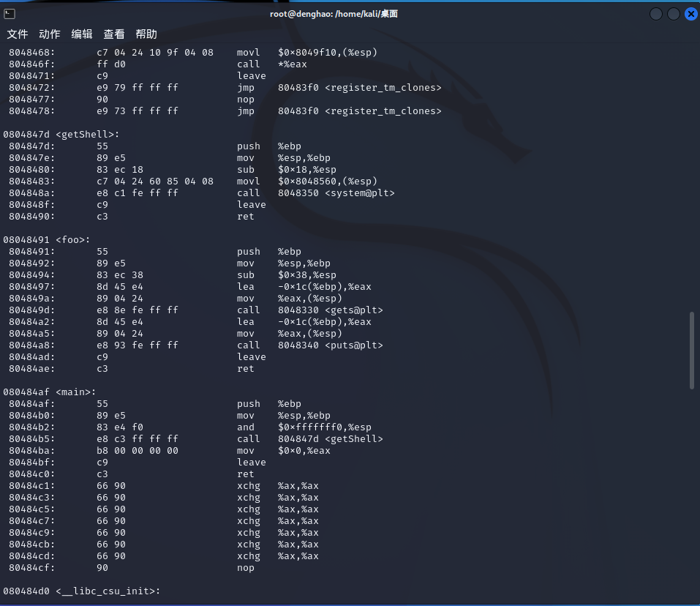Click the label 08048491 <foo>:

[x=46, y=240]
